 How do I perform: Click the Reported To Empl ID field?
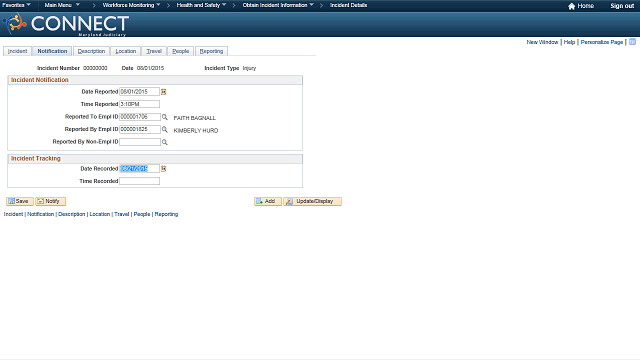[x=140, y=117]
